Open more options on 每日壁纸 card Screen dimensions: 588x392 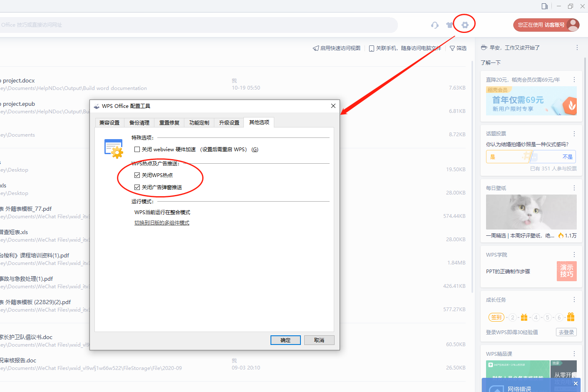(574, 188)
